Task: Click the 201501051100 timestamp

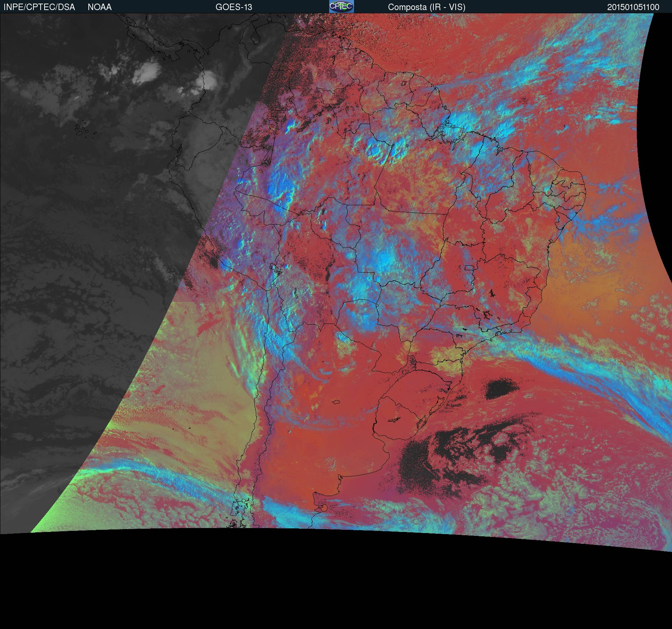Action: click(x=633, y=7)
